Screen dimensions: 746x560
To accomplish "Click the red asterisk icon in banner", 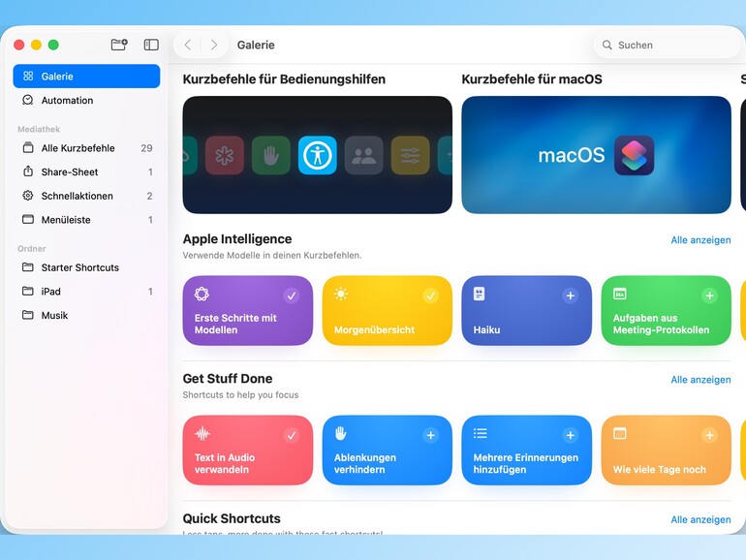I will click(x=225, y=155).
